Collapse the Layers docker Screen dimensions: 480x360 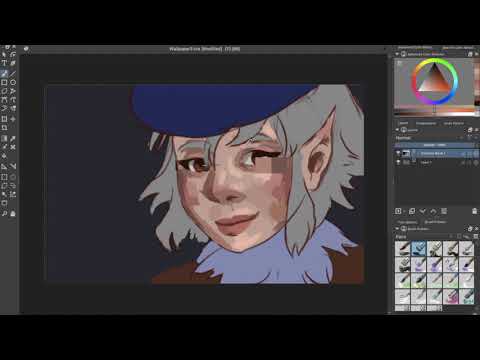point(397,130)
